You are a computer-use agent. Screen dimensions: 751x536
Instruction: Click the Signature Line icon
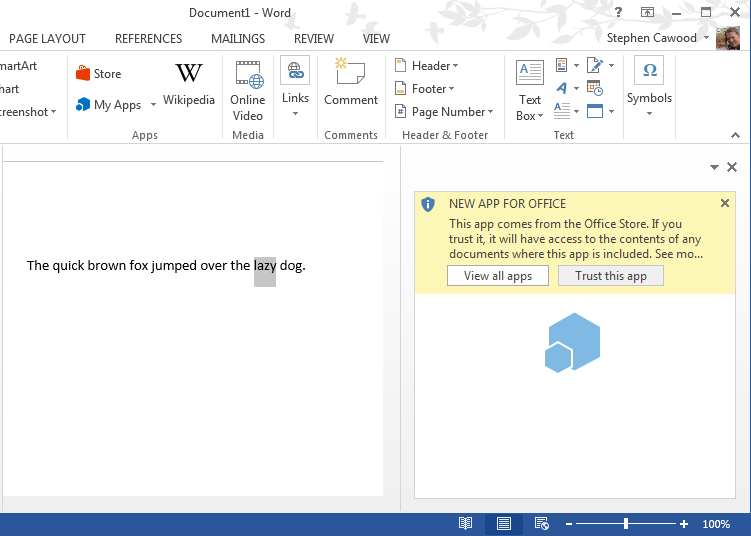(595, 65)
